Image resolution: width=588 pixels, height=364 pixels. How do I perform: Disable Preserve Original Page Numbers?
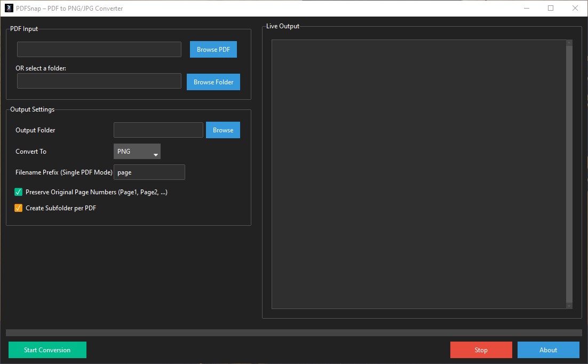(18, 192)
